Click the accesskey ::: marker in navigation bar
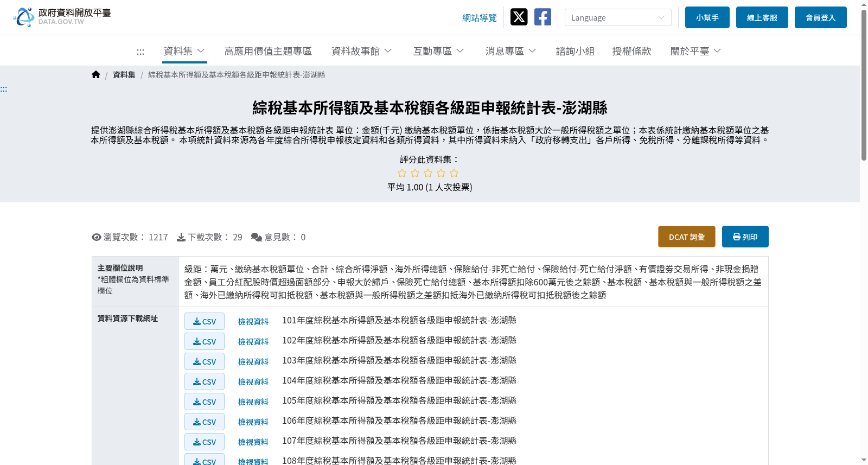The height and width of the screenshot is (465, 868). [141, 52]
